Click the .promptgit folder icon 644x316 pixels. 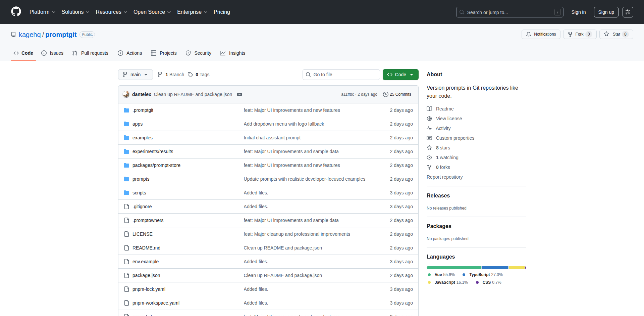pos(126,110)
